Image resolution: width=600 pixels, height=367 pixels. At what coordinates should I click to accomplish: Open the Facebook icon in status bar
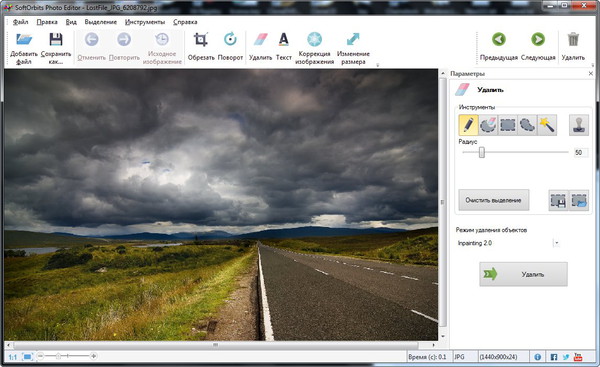coord(553,357)
